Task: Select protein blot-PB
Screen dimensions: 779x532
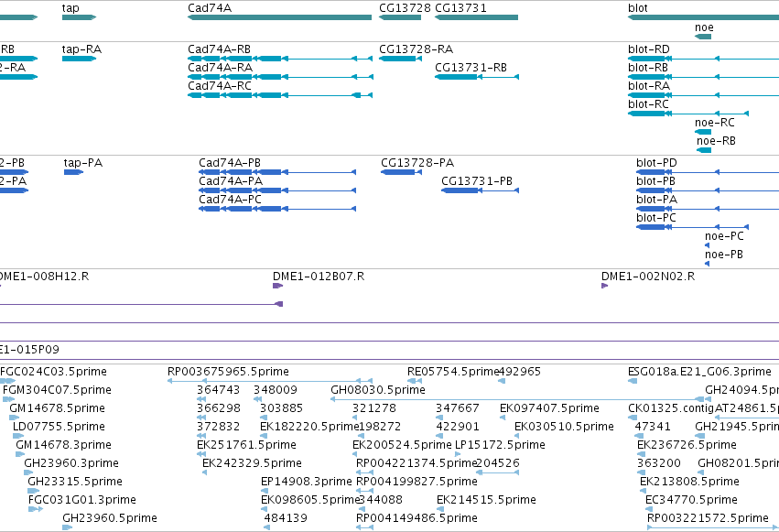Action: coord(708,190)
